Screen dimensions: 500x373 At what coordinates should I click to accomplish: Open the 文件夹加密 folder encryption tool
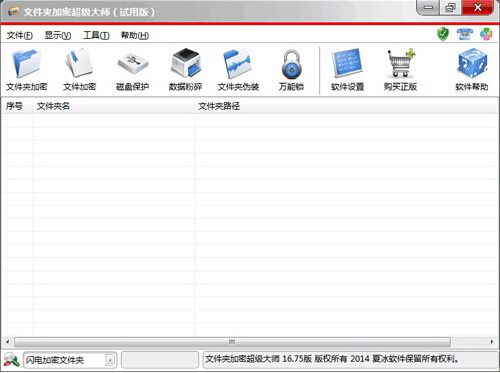(x=27, y=69)
